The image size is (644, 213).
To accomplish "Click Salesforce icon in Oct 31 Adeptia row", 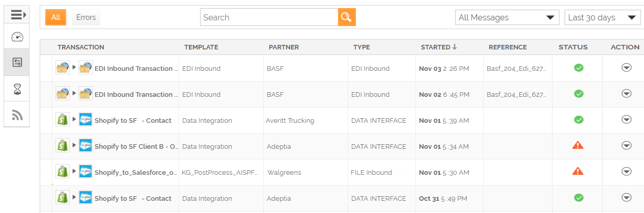I will [86, 198].
